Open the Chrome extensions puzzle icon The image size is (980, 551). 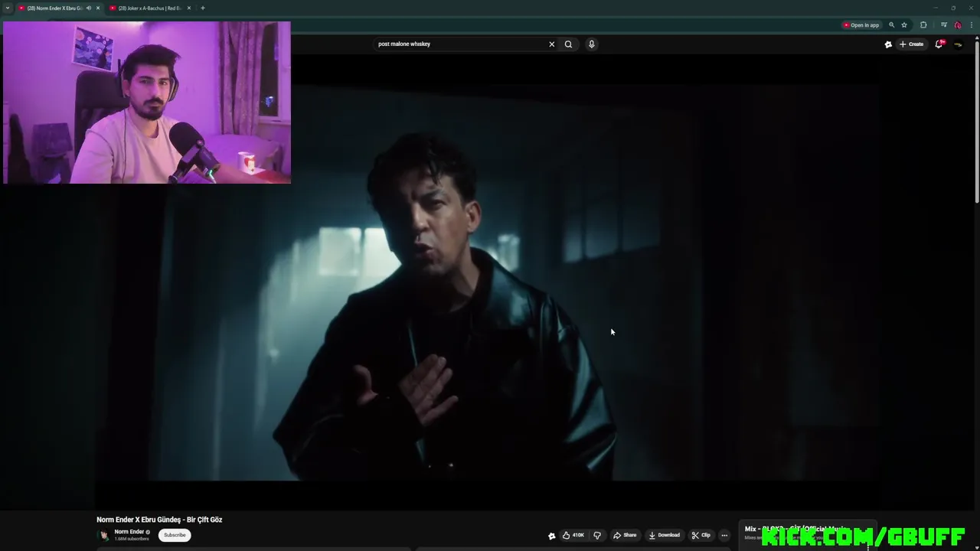(x=923, y=25)
